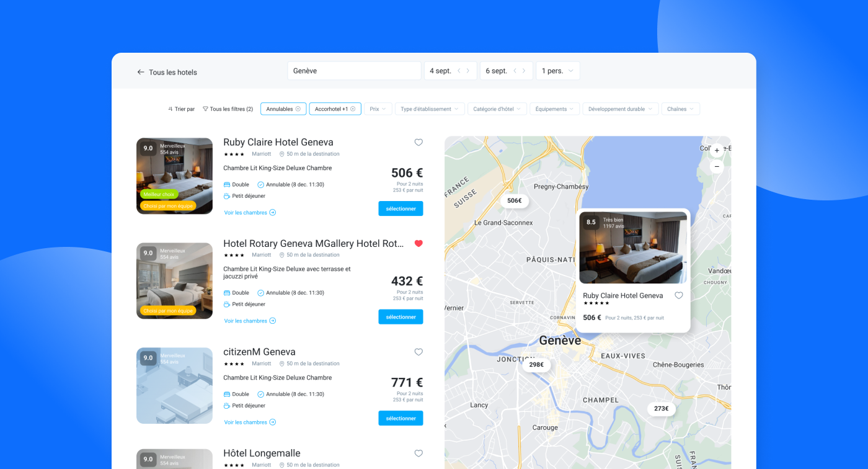
Task: Open the Hotel Rotary Geneva MGallery title
Action: 314,244
